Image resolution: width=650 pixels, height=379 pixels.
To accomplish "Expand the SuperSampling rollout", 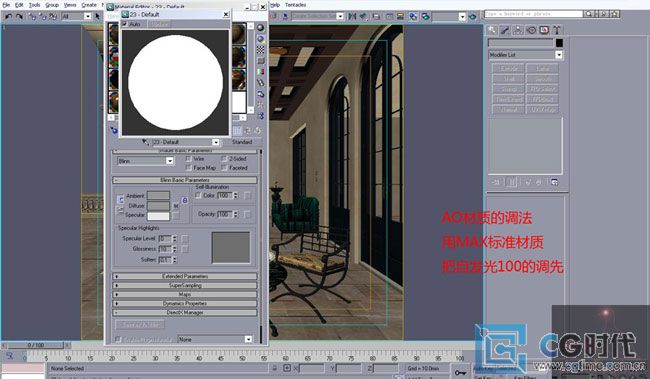I will pyautogui.click(x=185, y=285).
